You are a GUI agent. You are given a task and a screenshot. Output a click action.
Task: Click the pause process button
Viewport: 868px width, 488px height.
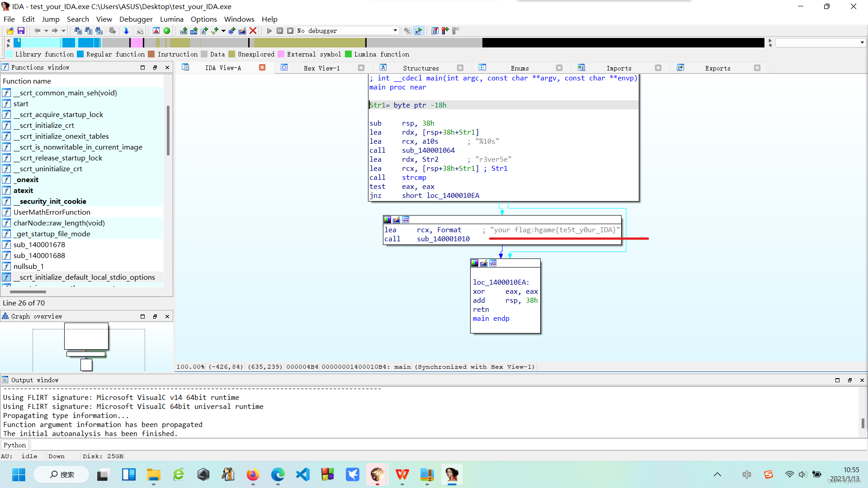click(x=280, y=31)
